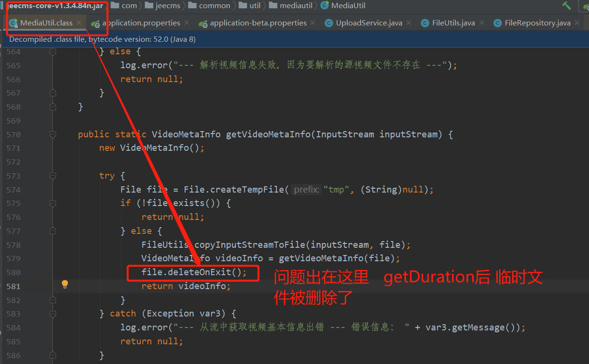Click jeecms-core-v1.3.4.84n.jar in breadcrumb
Image resolution: width=589 pixels, height=364 pixels.
tap(55, 6)
